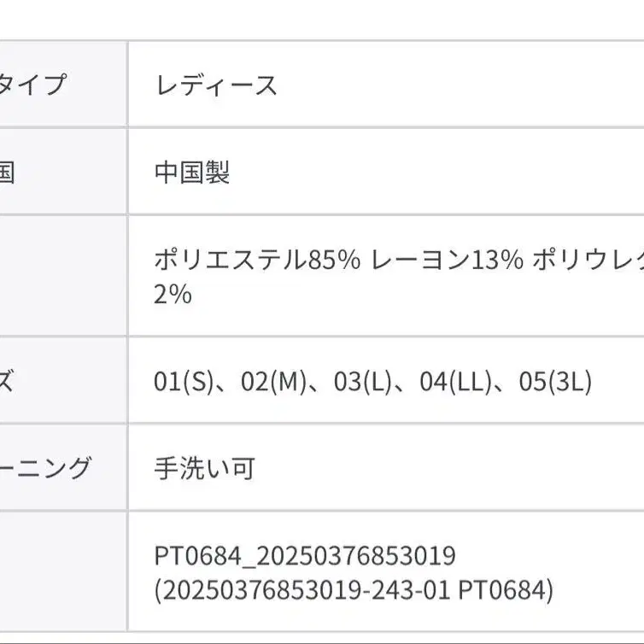Click the 手洗い可 cleaning value
The height and width of the screenshot is (644, 644).
click(204, 469)
